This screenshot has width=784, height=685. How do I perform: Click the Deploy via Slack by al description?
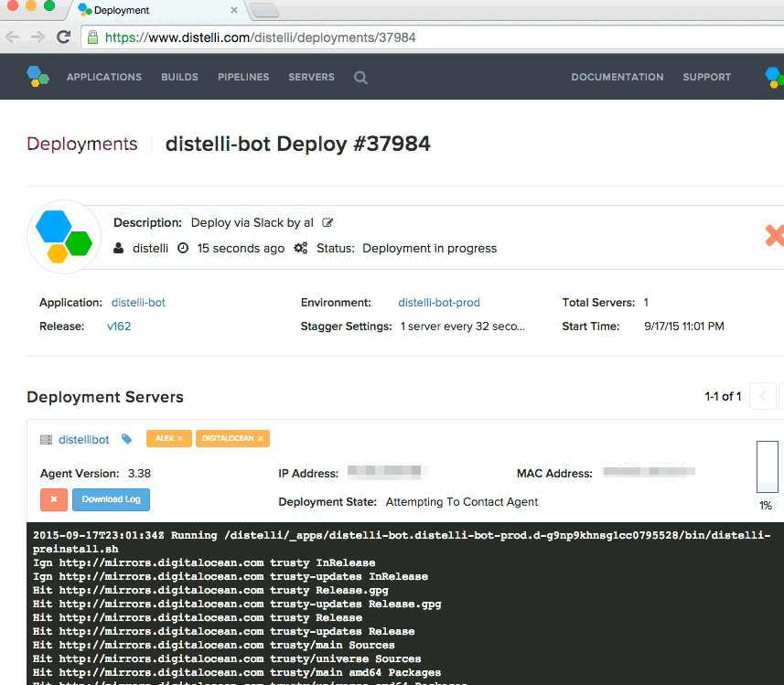(252, 223)
